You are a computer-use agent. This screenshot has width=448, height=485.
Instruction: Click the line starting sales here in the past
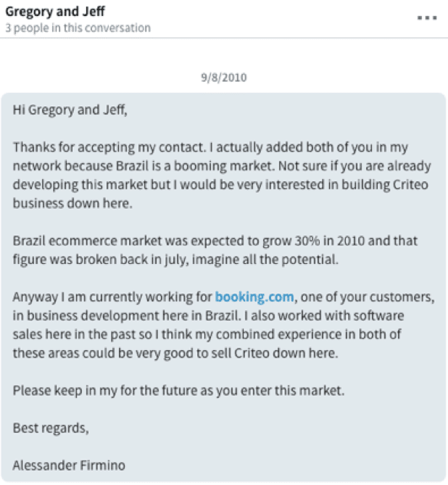coord(207,334)
